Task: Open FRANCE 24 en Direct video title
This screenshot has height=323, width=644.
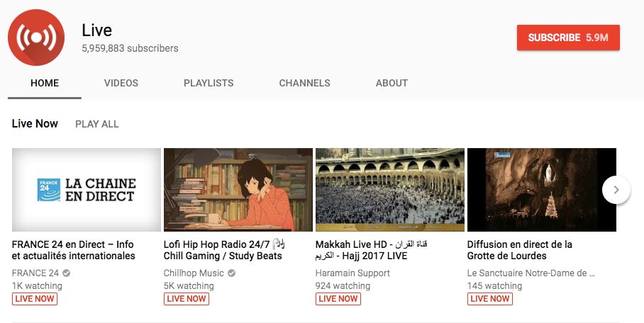Action: point(74,250)
